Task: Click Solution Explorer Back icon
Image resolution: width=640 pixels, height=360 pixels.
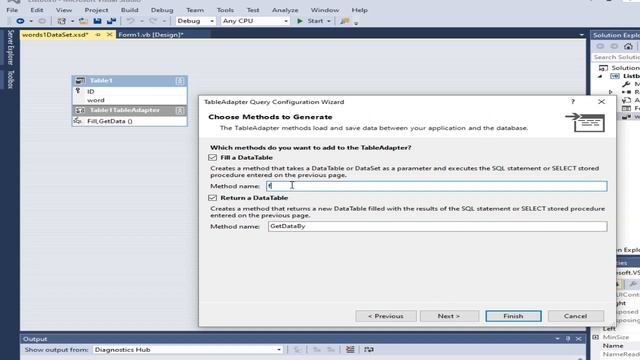Action: click(600, 46)
